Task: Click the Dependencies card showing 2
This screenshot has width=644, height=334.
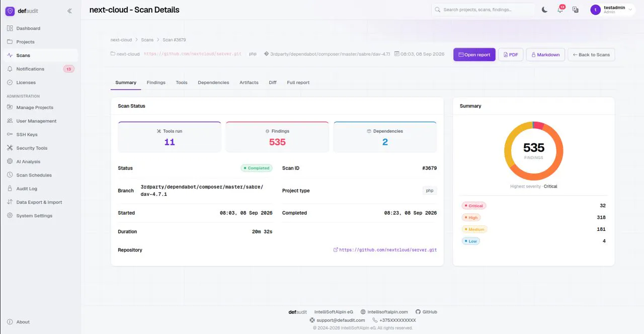Action: point(385,137)
